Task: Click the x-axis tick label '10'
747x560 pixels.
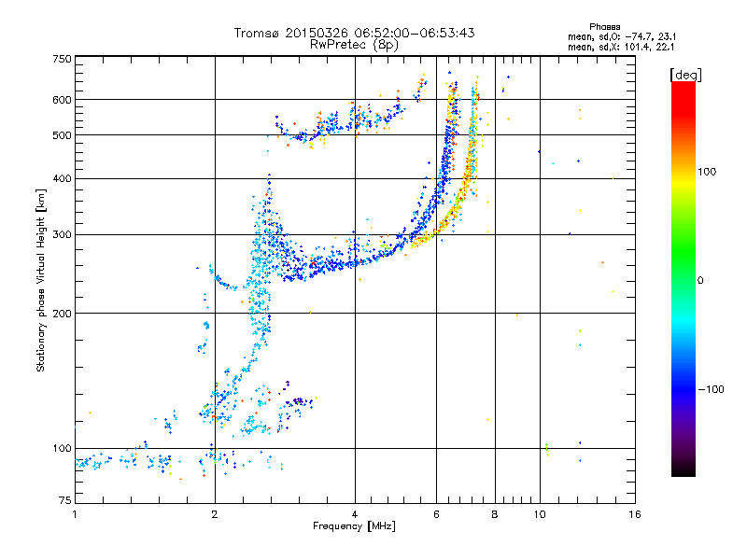Action: pos(540,514)
